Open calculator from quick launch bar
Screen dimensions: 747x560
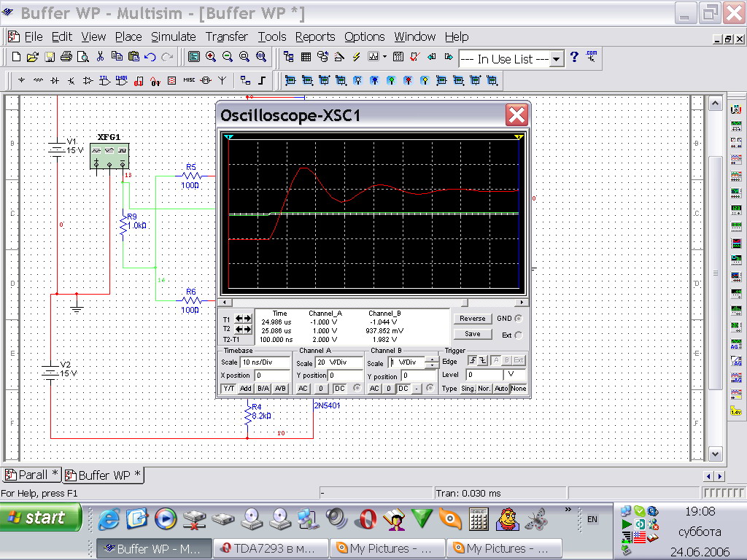[479, 519]
